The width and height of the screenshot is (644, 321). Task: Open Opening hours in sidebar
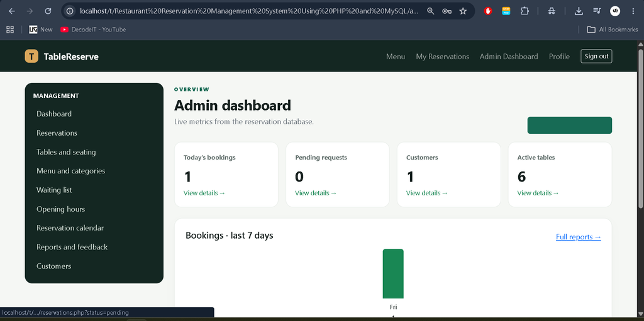tap(61, 209)
